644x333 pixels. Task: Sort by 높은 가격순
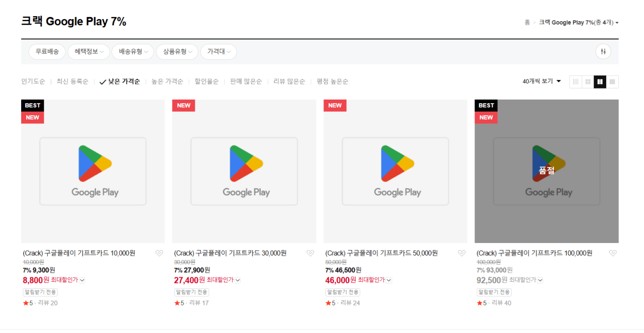[167, 81]
